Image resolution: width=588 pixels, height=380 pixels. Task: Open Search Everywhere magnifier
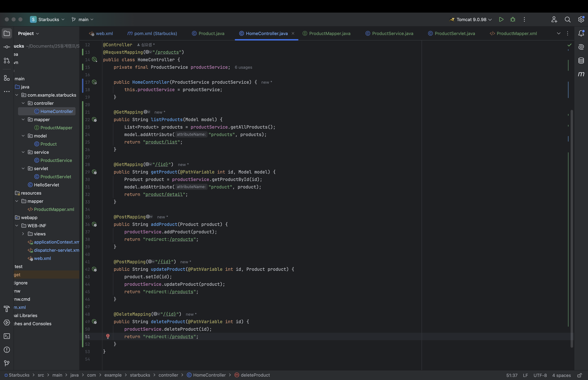tap(568, 19)
